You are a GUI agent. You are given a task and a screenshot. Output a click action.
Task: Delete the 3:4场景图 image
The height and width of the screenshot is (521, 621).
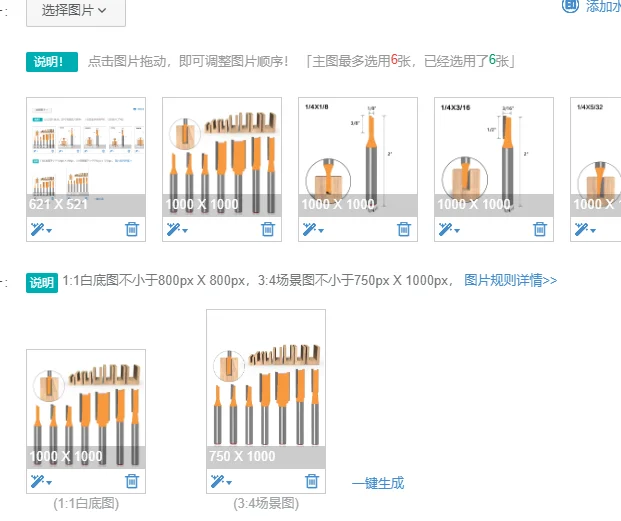point(312,481)
